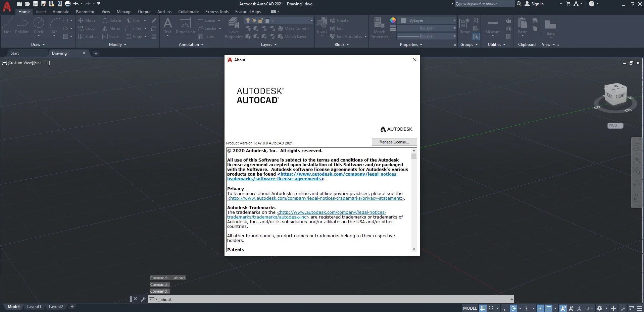This screenshot has height=312, width=644.
Task: Open the Autodesk trademarks link
Action: pyautogui.click(x=307, y=214)
